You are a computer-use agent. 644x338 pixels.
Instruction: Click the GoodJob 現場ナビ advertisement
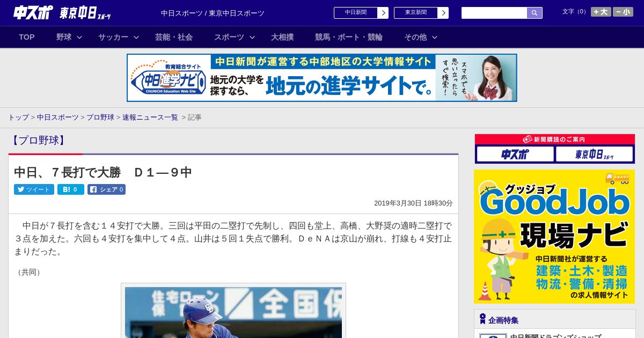click(x=554, y=237)
